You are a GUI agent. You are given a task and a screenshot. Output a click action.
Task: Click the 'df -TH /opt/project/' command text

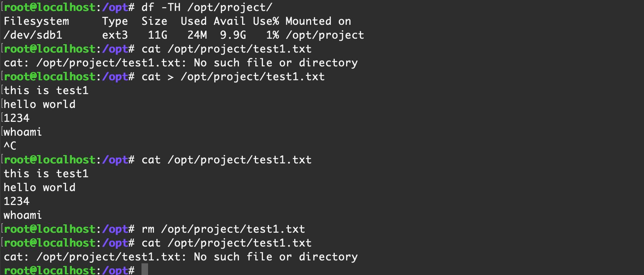(206, 7)
